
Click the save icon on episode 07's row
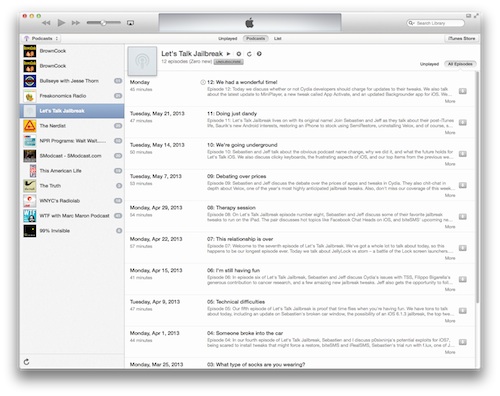[x=463, y=248]
